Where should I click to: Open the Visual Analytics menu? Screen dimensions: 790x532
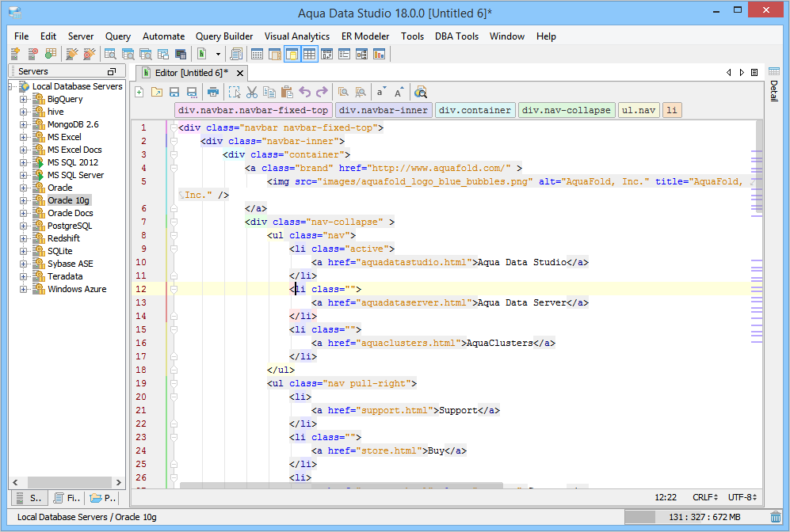(297, 36)
